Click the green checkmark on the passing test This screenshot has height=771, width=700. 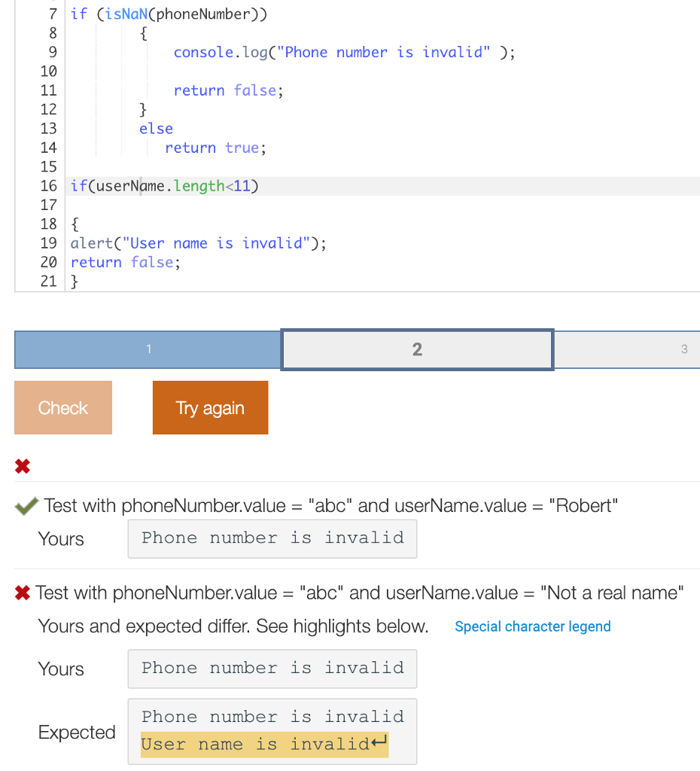(26, 505)
